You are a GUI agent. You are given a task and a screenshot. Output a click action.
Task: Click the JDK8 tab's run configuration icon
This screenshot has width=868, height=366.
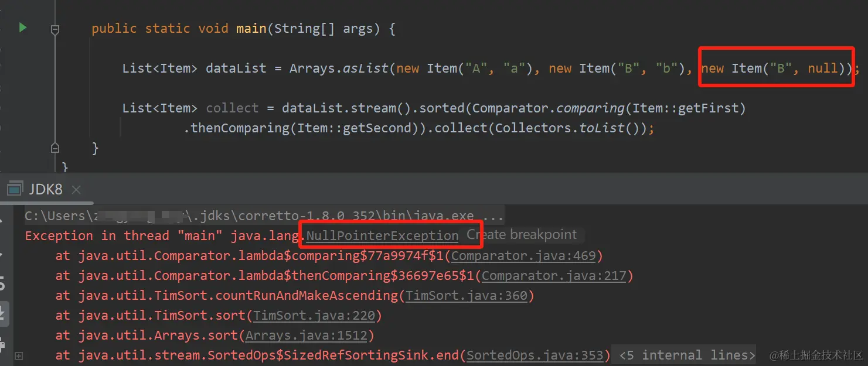[14, 189]
